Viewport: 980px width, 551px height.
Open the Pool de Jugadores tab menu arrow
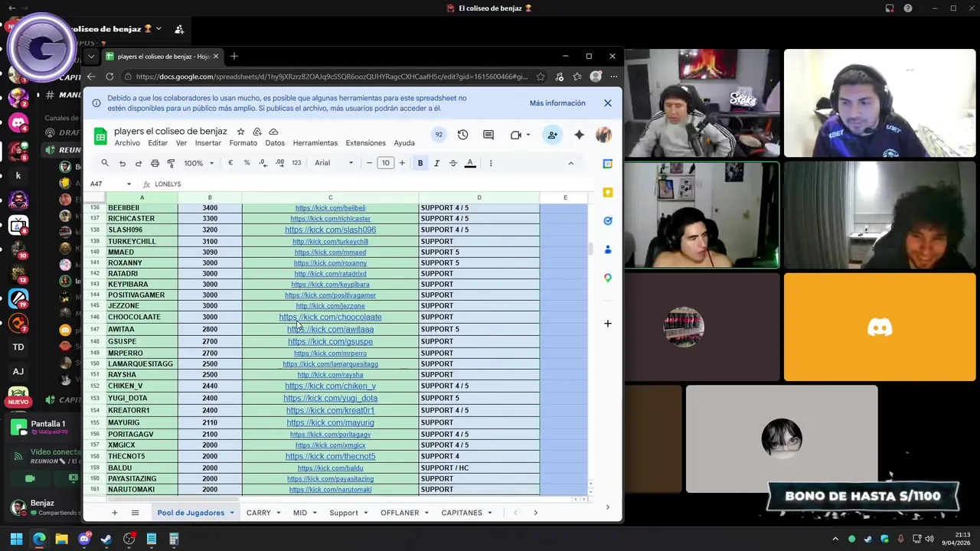pos(232,513)
